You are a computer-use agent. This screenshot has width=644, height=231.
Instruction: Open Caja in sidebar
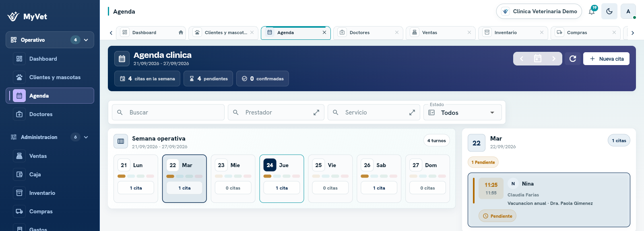[x=50, y=174]
